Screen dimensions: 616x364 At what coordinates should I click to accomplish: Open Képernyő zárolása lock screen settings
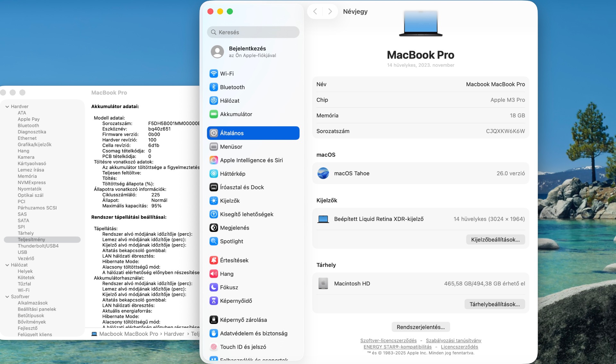tap(253, 320)
